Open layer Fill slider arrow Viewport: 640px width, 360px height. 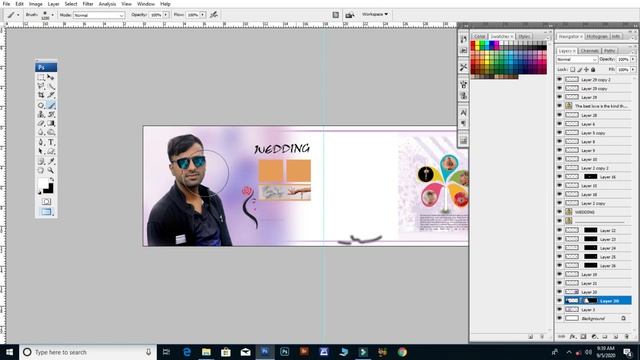click(x=633, y=70)
